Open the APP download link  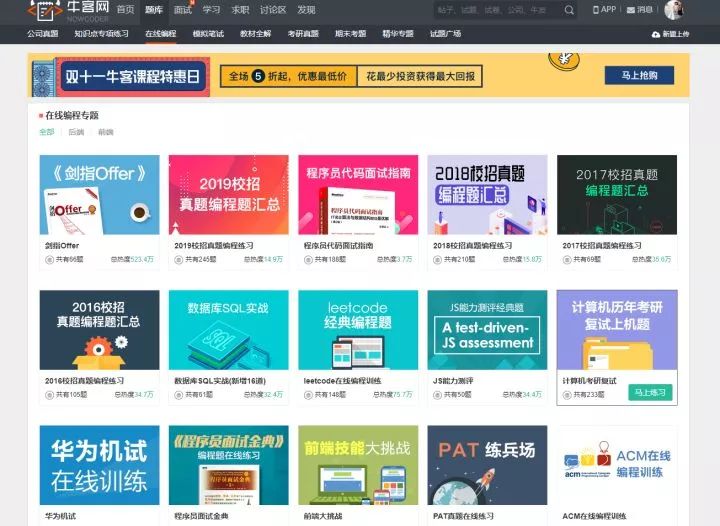604,9
